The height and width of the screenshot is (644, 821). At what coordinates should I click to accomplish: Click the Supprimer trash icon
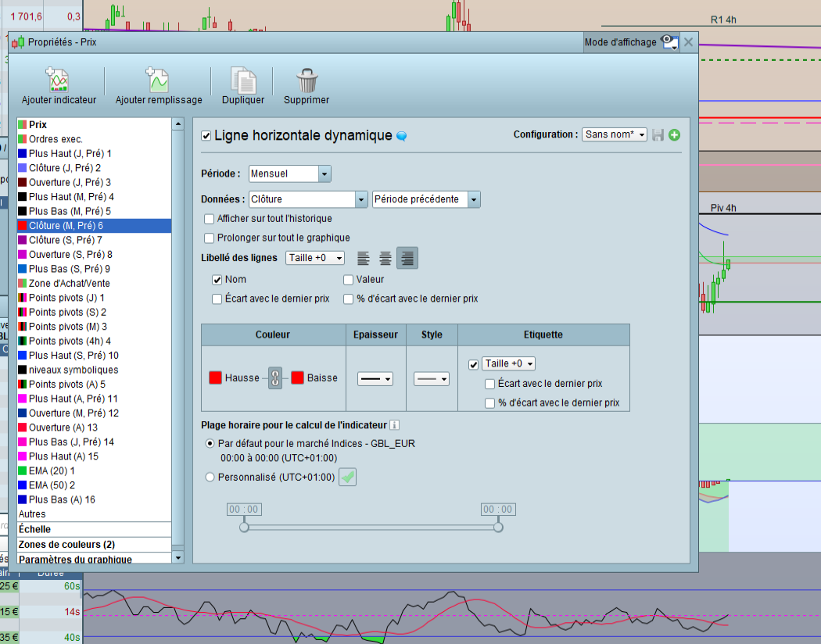307,80
